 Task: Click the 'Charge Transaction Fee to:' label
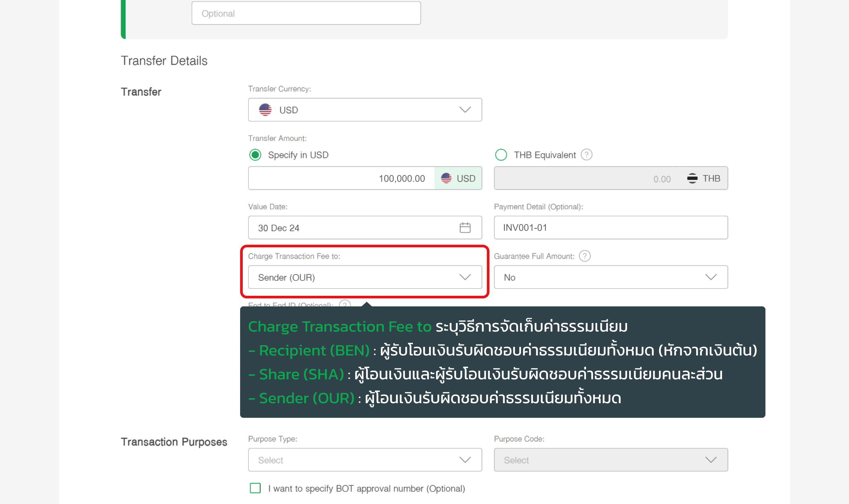click(294, 256)
